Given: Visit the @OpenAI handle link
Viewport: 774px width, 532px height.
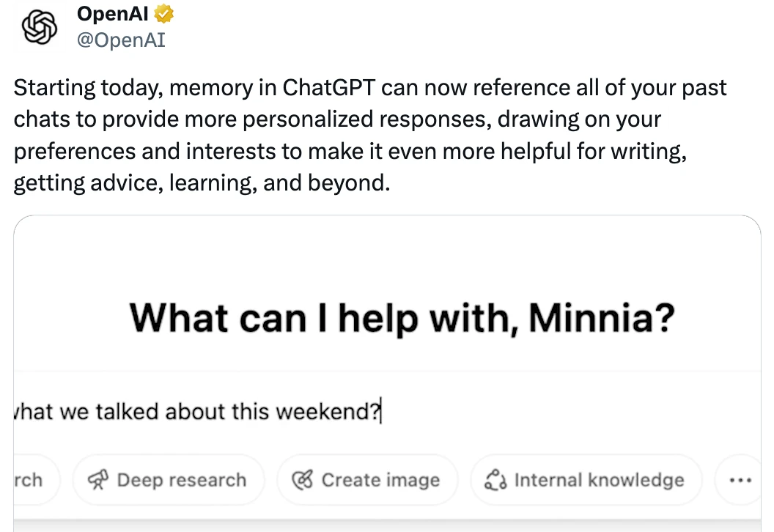Looking at the screenshot, I should click(121, 40).
